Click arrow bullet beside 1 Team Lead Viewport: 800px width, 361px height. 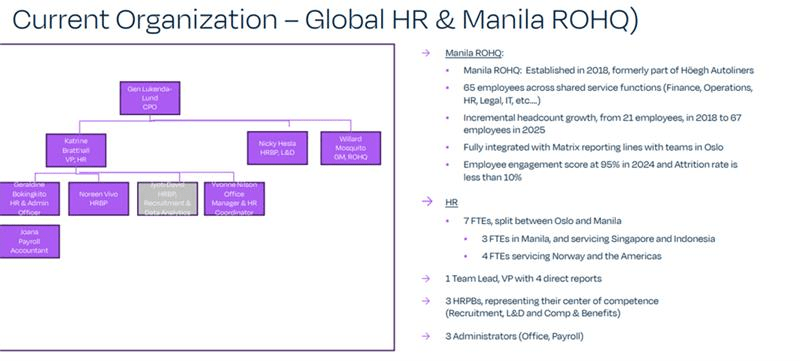pos(426,278)
